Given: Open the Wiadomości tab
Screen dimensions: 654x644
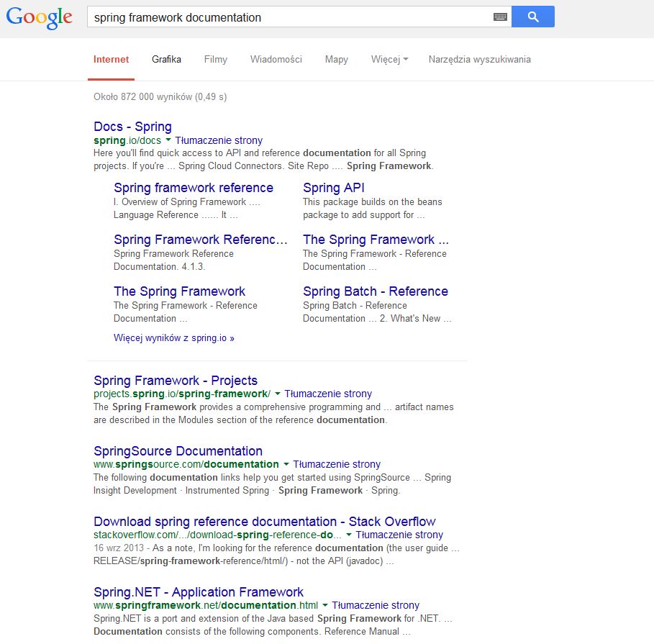Looking at the screenshot, I should [276, 59].
